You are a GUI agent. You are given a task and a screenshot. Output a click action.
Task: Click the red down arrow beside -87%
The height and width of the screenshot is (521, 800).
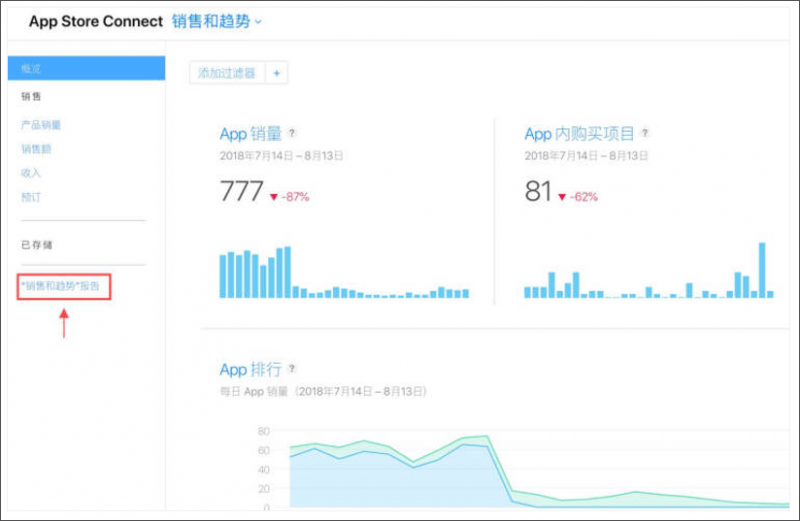[274, 197]
